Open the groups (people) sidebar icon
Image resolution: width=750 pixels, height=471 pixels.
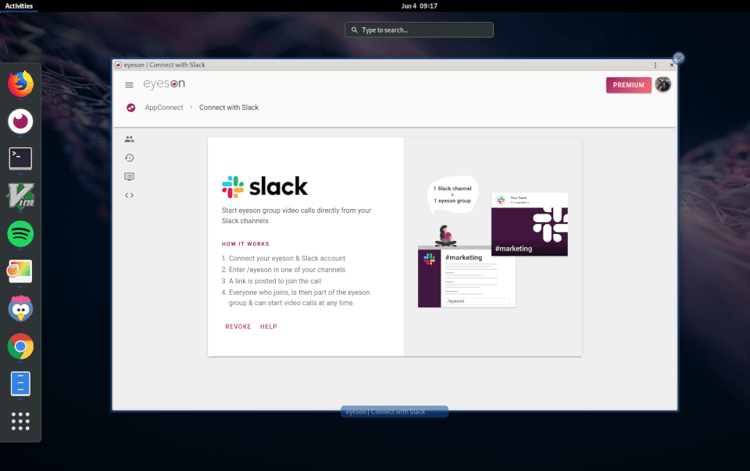point(129,139)
